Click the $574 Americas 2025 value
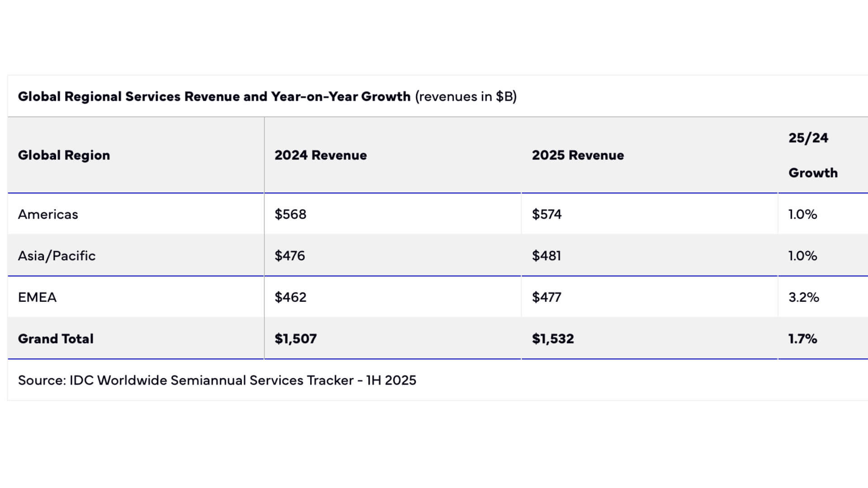The width and height of the screenshot is (868, 488). coord(547,214)
